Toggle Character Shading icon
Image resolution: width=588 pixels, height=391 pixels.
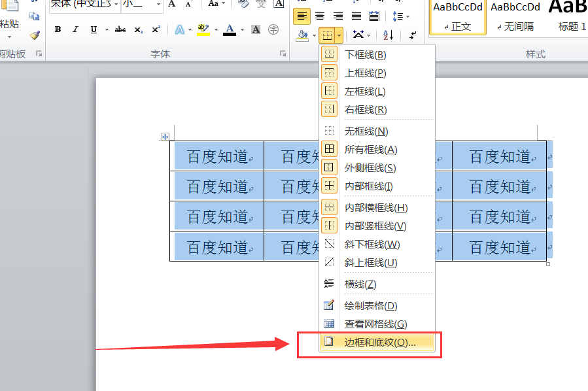point(256,29)
